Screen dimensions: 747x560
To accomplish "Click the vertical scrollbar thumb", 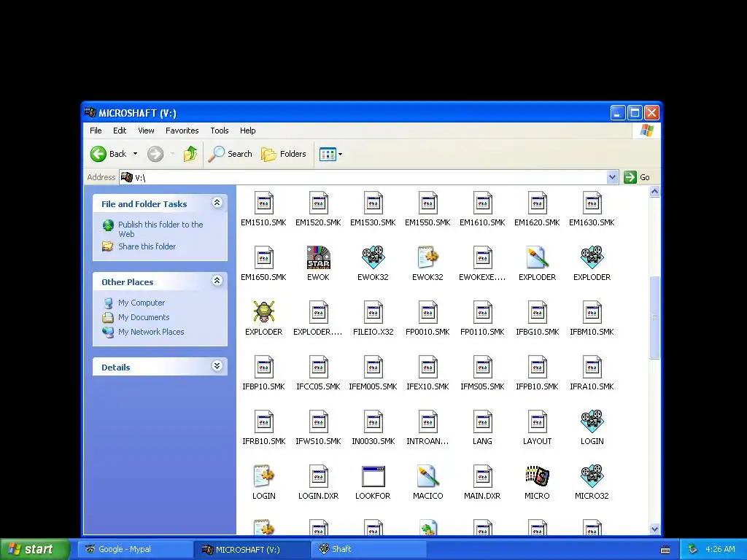I will pos(654,317).
